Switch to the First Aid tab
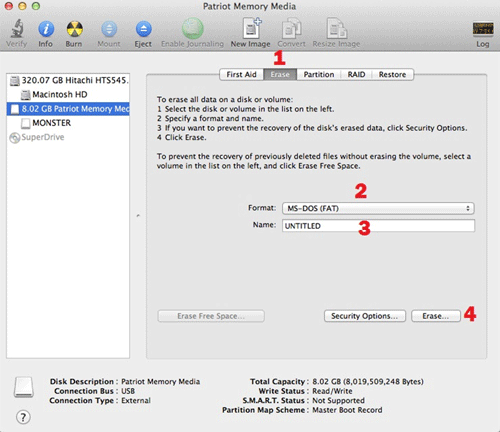500x432 pixels. (241, 75)
